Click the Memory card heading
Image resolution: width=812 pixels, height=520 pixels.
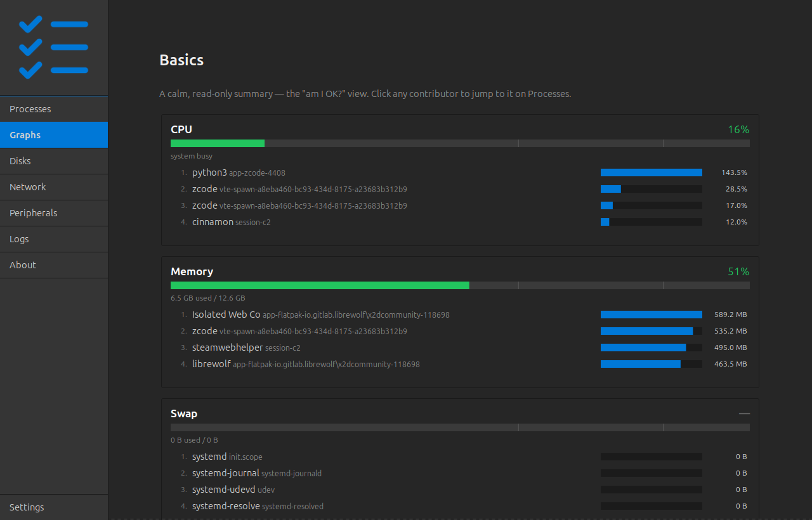(192, 271)
